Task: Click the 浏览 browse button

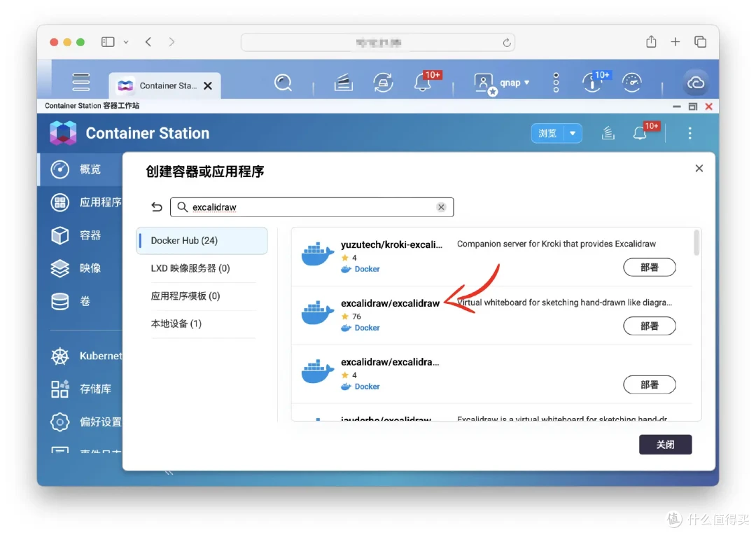Action: click(x=547, y=133)
